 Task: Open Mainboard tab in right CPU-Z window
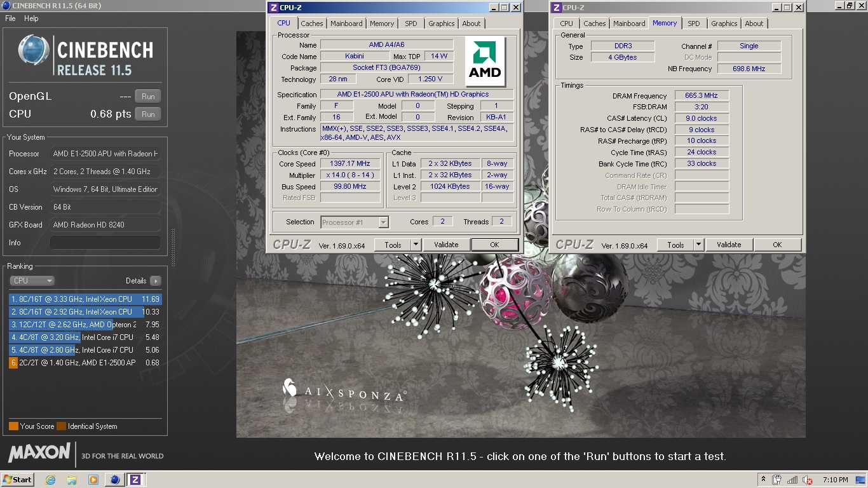tap(629, 24)
